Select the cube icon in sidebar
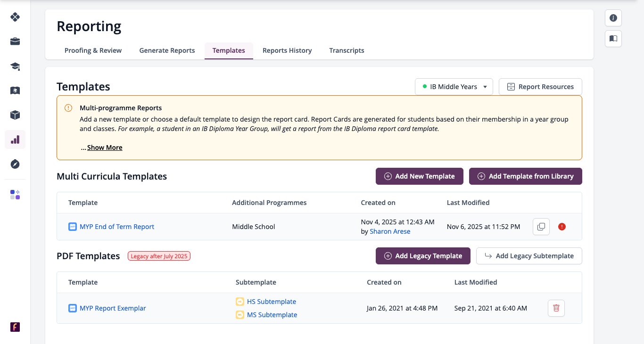The width and height of the screenshot is (644, 344). (15, 115)
